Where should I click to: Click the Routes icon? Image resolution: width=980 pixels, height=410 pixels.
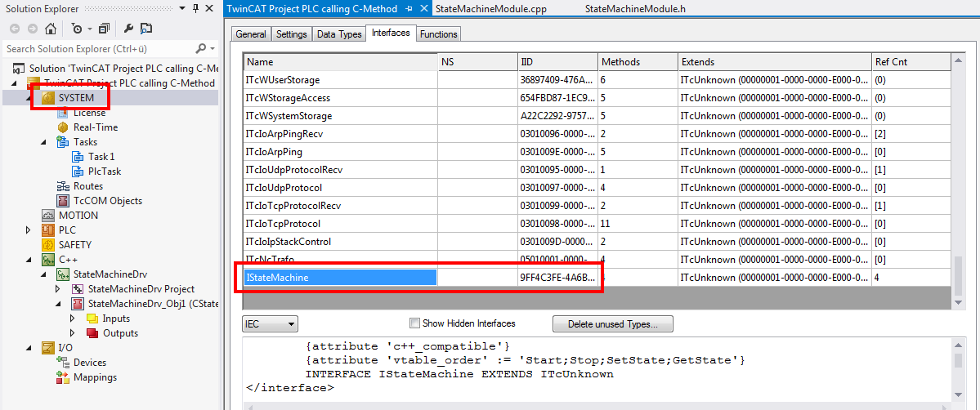pyautogui.click(x=62, y=185)
